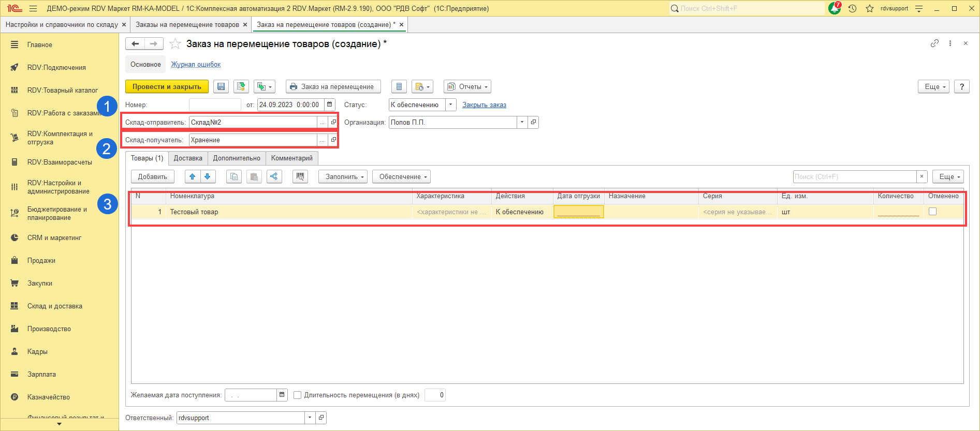Open the Заполнить dropdown menu
980x431 pixels.
tap(343, 177)
